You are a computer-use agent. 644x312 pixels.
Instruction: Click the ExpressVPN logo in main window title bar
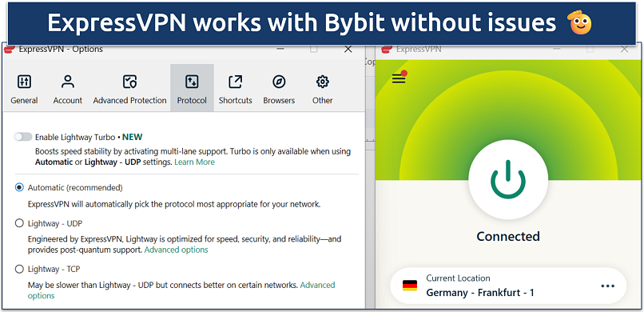(x=387, y=50)
